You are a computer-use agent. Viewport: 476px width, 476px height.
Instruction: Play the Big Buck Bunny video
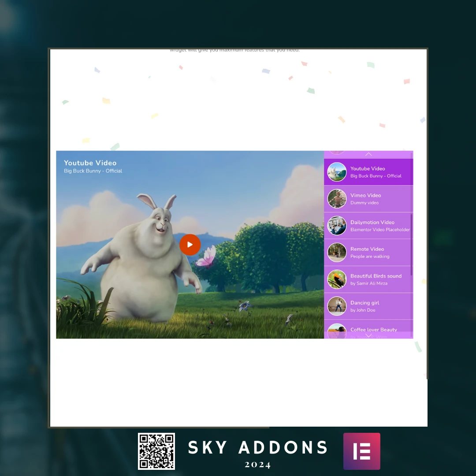[x=190, y=244]
